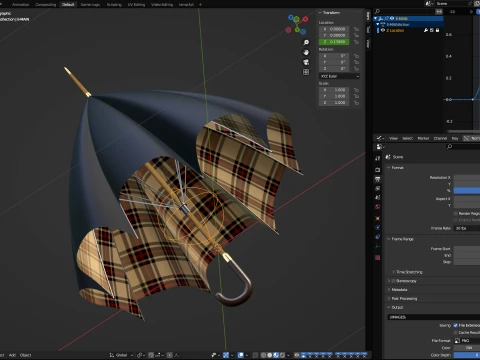The height and width of the screenshot is (360, 480).
Task: Open the World properties tab icon
Action: click(378, 207)
